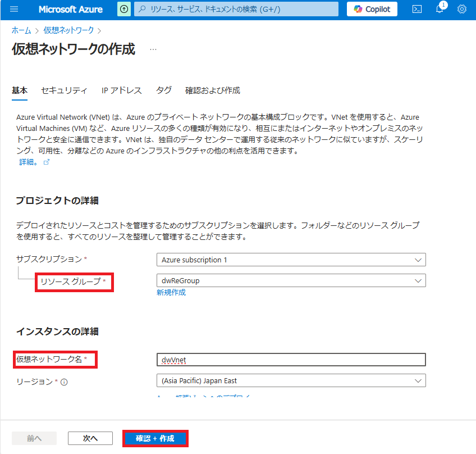This screenshot has height=454, width=476.
Task: Click the リージョン label
Action: (35, 382)
